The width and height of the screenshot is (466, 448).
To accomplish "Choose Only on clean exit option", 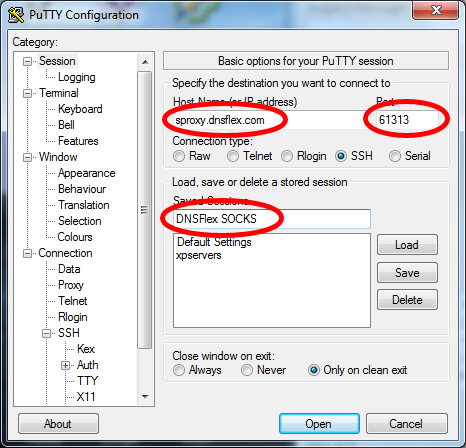I will 314,370.
